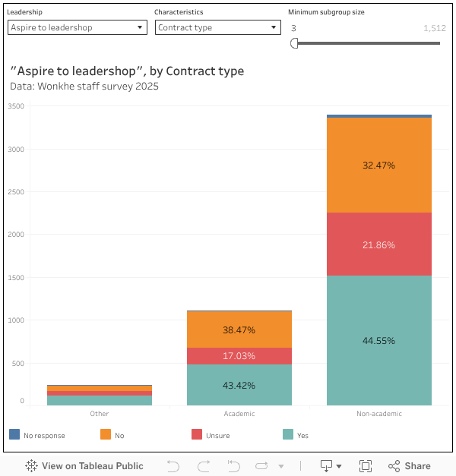Click the Download icon in toolbar

coord(326,466)
